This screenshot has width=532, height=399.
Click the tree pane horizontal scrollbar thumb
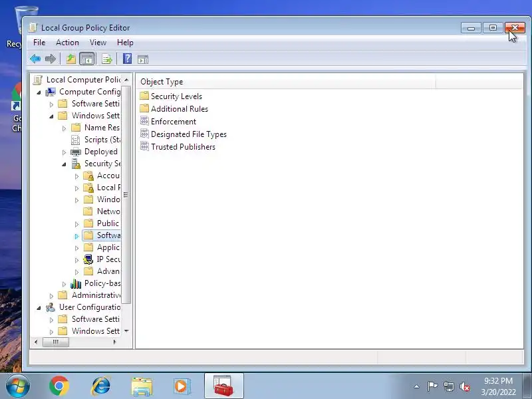[56, 342]
